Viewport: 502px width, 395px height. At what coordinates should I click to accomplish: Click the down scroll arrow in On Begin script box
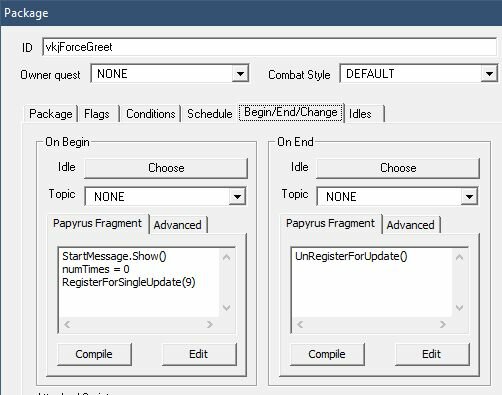pos(227,308)
